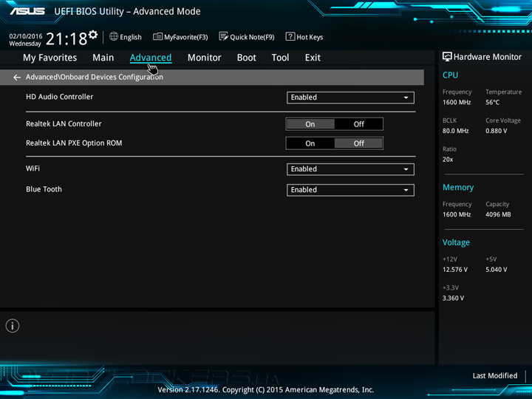Viewport: 532px width, 399px height.
Task: Open Hot Keys text label
Action: click(x=310, y=38)
